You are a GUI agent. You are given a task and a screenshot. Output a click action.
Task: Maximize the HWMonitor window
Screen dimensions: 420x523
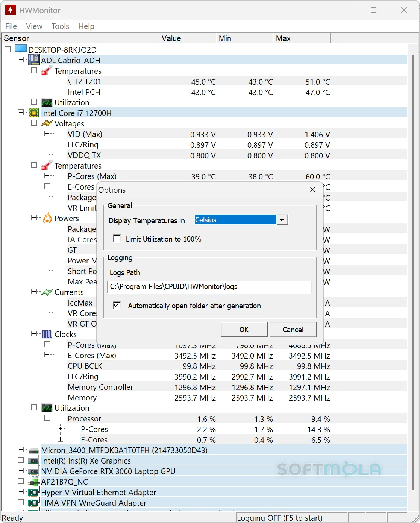373,10
